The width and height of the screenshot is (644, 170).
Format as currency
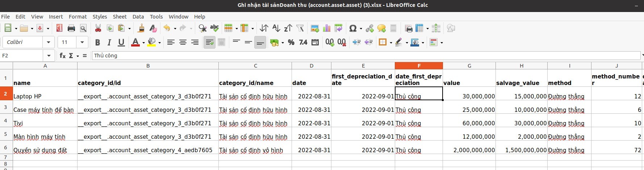tap(275, 42)
